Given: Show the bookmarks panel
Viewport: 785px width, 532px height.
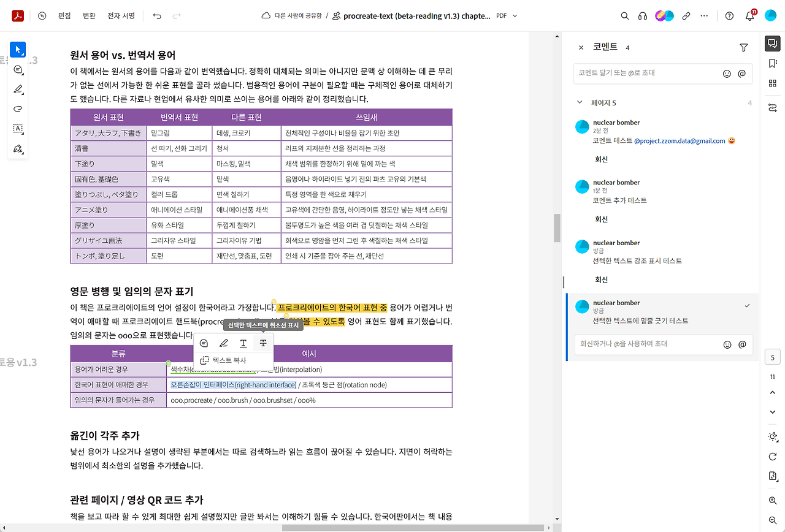Looking at the screenshot, I should point(772,63).
